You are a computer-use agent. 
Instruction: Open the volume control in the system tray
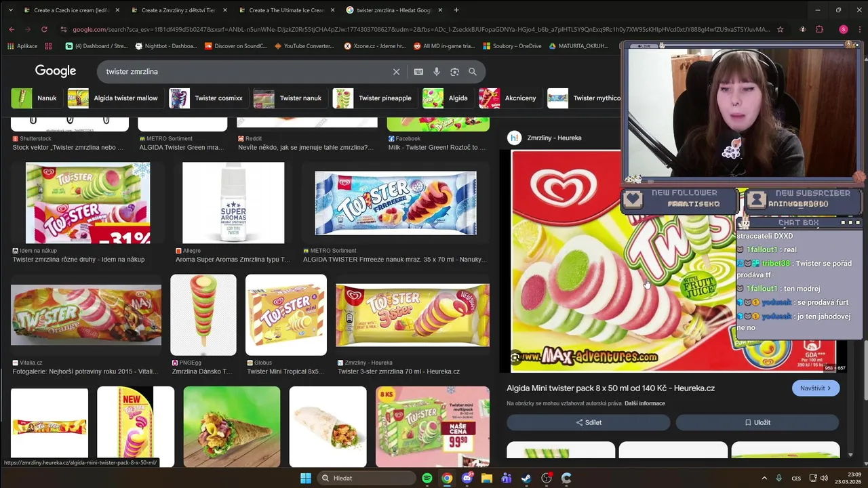coord(824,478)
